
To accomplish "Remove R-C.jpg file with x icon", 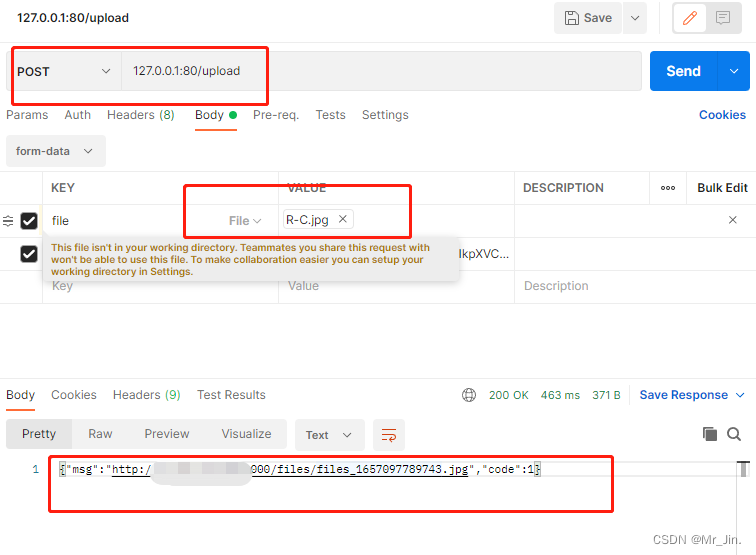I will [x=342, y=220].
